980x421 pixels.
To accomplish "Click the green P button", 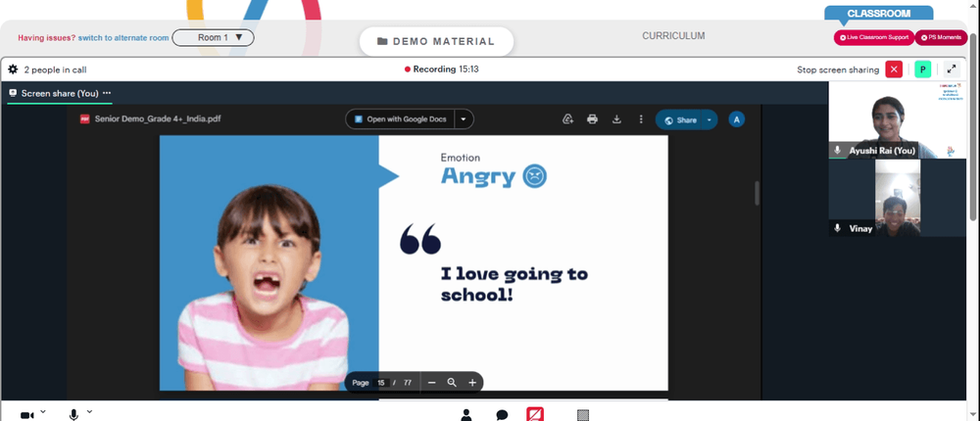I will [922, 70].
